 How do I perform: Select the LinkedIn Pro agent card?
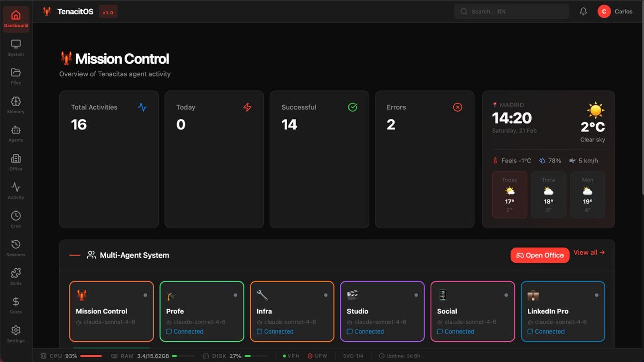[562, 311]
